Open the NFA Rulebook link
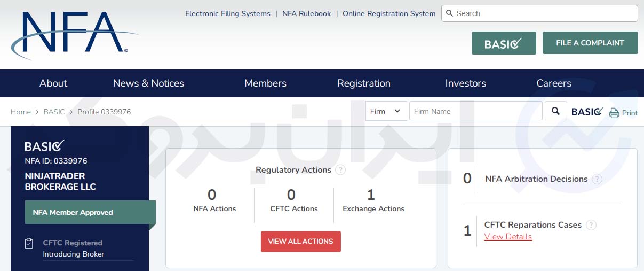Screen dimensions: 644x271 click(307, 13)
